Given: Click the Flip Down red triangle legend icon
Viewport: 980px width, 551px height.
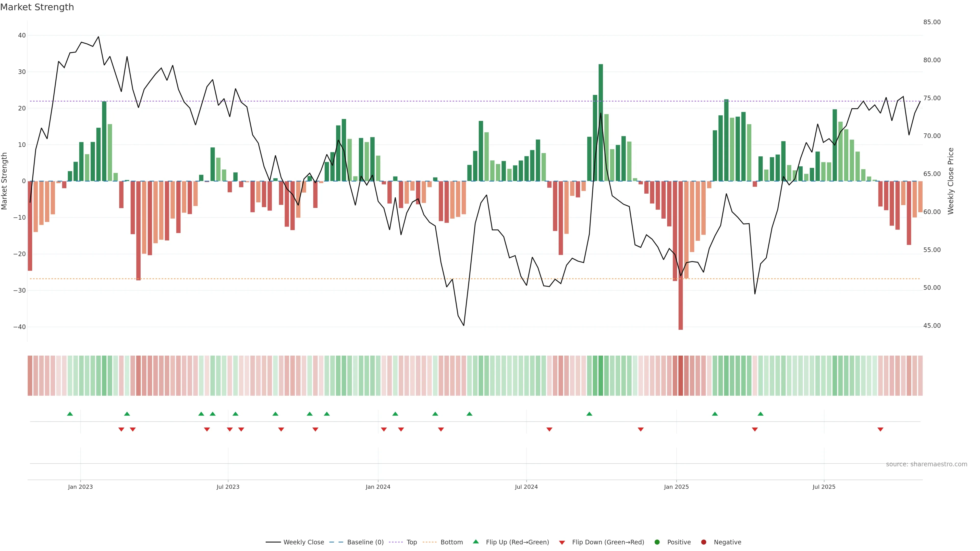Looking at the screenshot, I should click(x=562, y=543).
